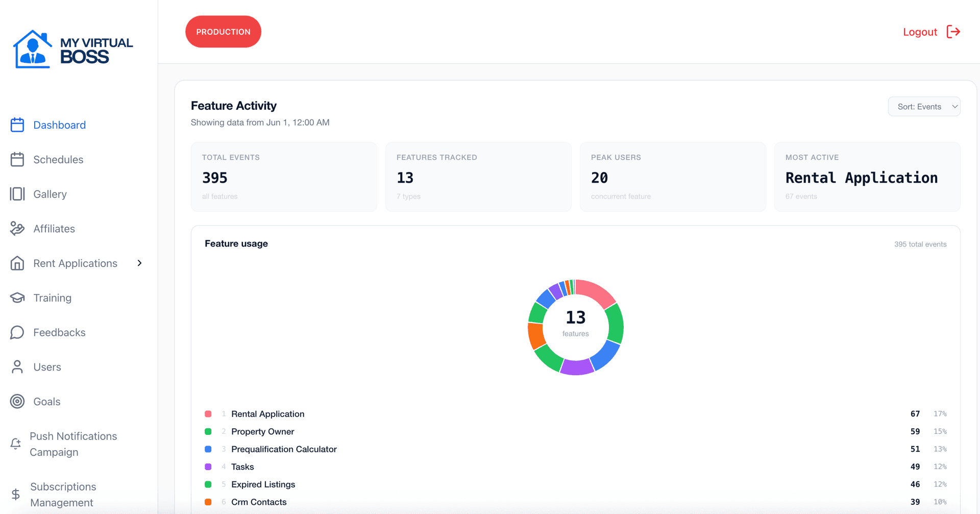Click the purple Tasks legend swatch
Screen dimensions: 980x514
208,467
